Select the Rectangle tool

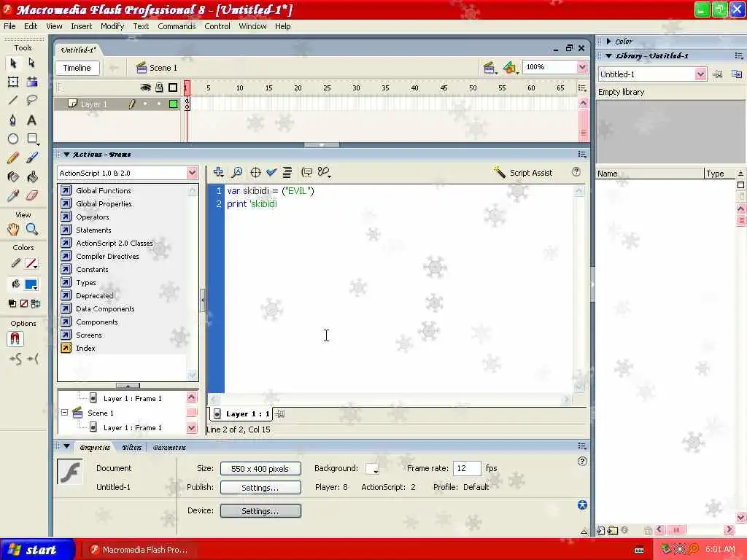click(32, 139)
